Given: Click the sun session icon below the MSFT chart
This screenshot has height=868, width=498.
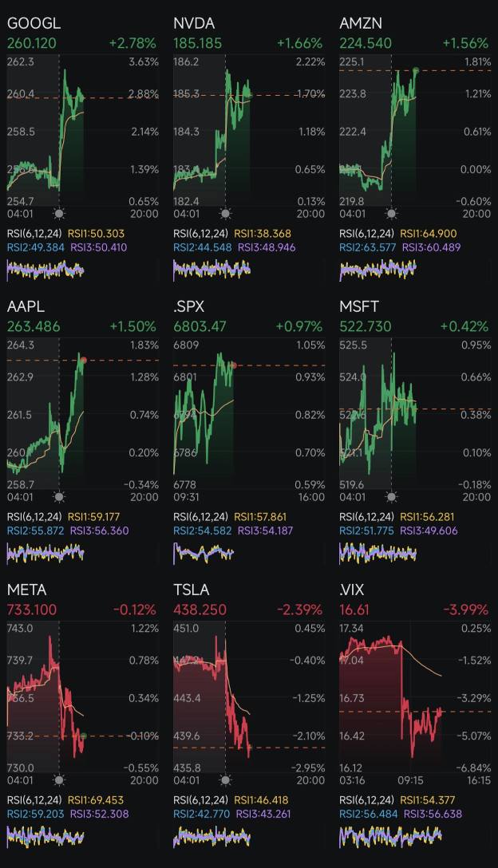Looking at the screenshot, I should [x=389, y=496].
